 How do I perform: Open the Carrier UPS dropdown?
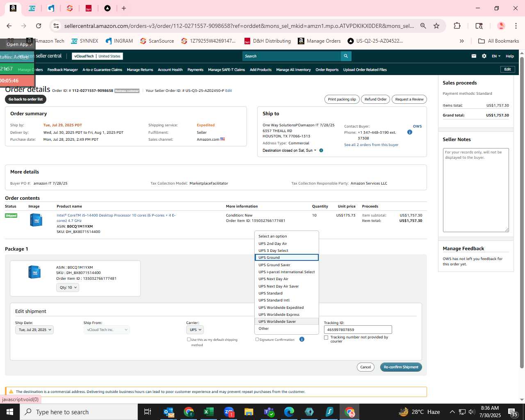click(x=195, y=330)
